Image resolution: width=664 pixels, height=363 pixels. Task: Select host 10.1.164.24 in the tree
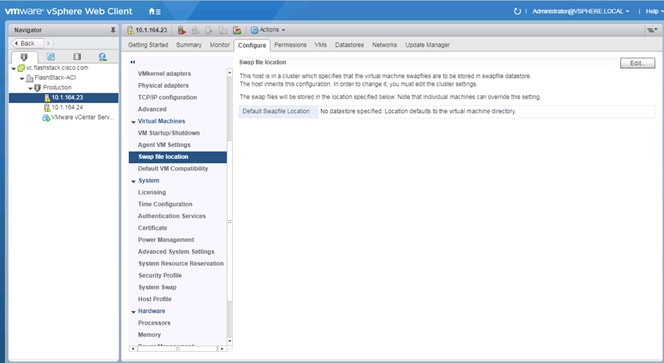pyautogui.click(x=67, y=108)
